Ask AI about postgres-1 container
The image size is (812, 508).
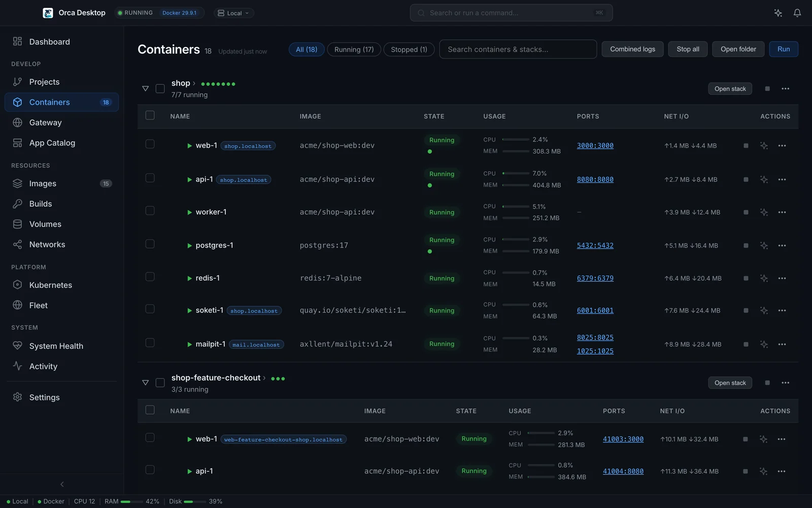pos(764,245)
